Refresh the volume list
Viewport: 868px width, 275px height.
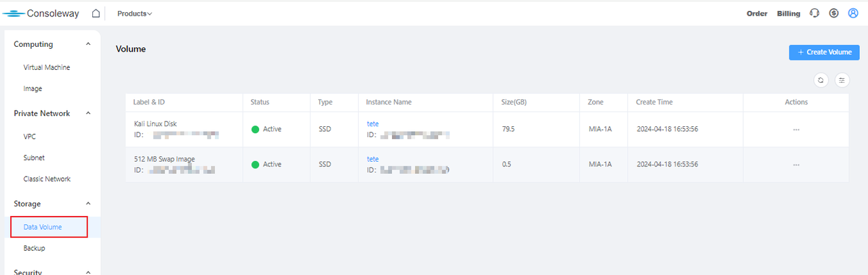pos(821,80)
